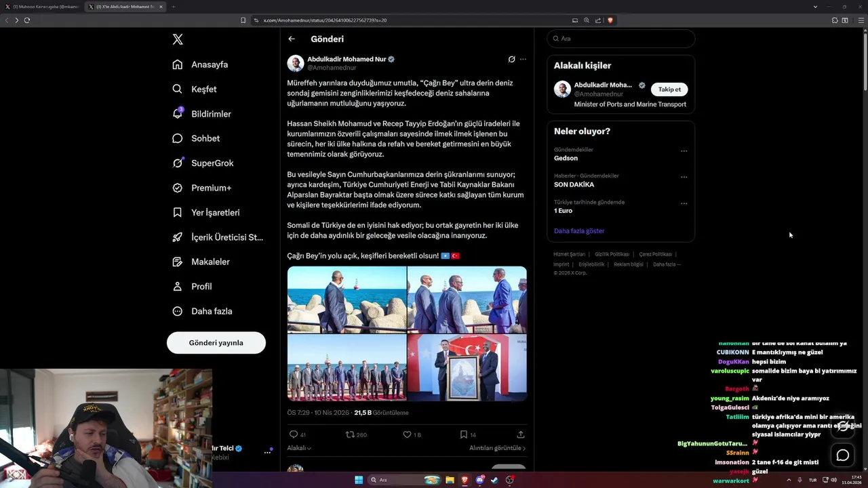Viewport: 868px width, 488px height.
Task: Open Yer İşaretleri bookmarks
Action: (x=205, y=212)
